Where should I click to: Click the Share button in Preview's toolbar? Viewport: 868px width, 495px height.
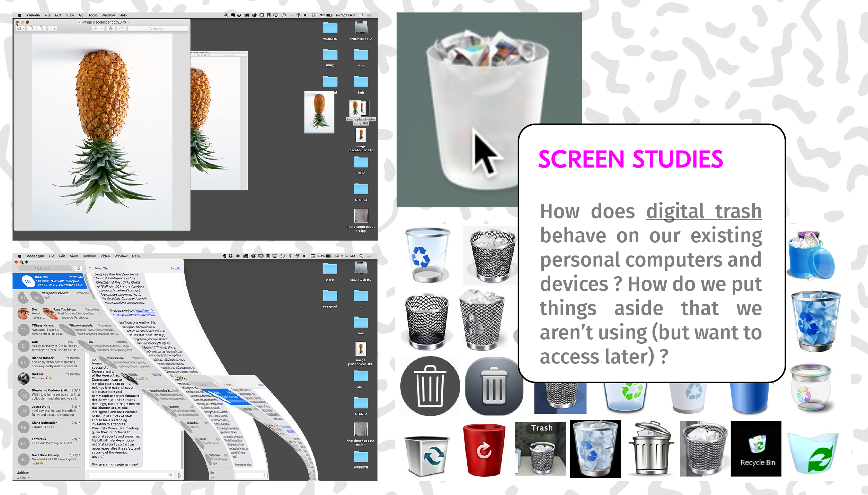(x=53, y=28)
